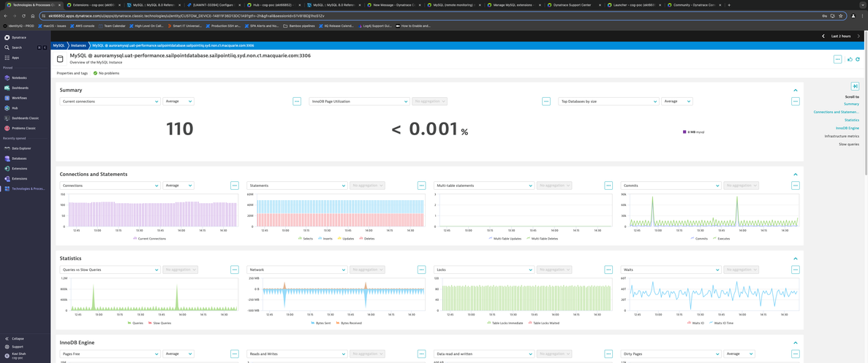Toggle Inserts series in Statements legend
The width and height of the screenshot is (868, 363).
(326, 239)
